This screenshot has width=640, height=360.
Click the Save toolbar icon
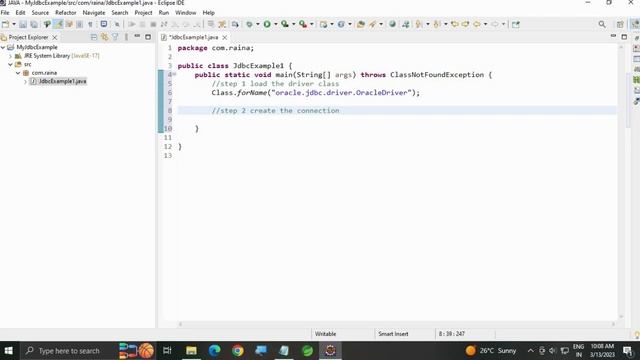23,24
